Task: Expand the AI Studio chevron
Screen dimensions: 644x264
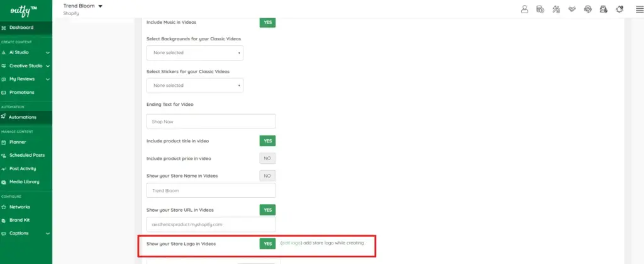Action: [48, 53]
